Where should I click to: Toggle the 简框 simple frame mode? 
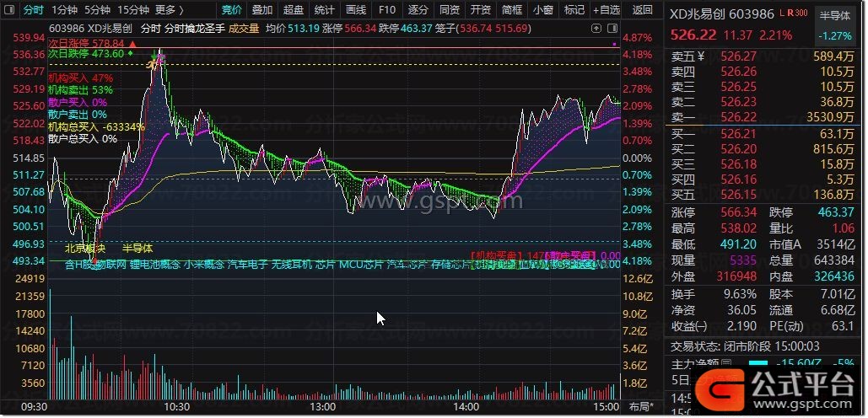click(x=512, y=9)
